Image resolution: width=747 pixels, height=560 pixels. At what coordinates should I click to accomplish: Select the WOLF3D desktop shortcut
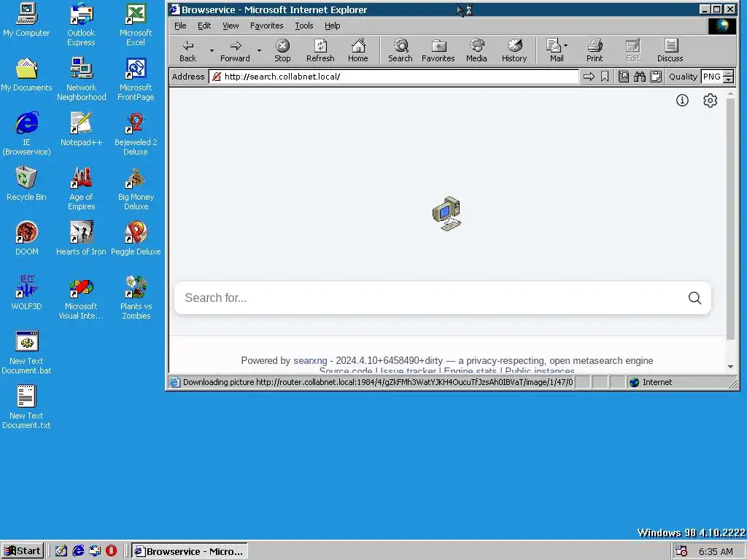pos(26,293)
